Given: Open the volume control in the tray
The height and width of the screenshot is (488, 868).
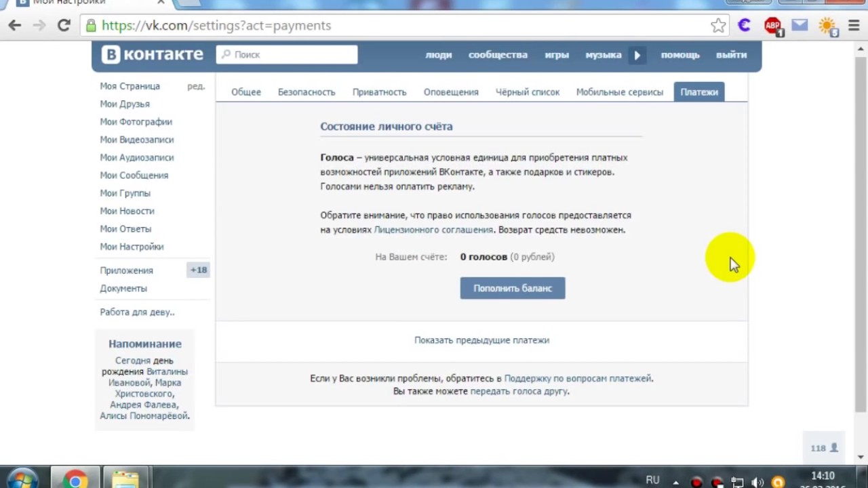Looking at the screenshot, I should (757, 483).
